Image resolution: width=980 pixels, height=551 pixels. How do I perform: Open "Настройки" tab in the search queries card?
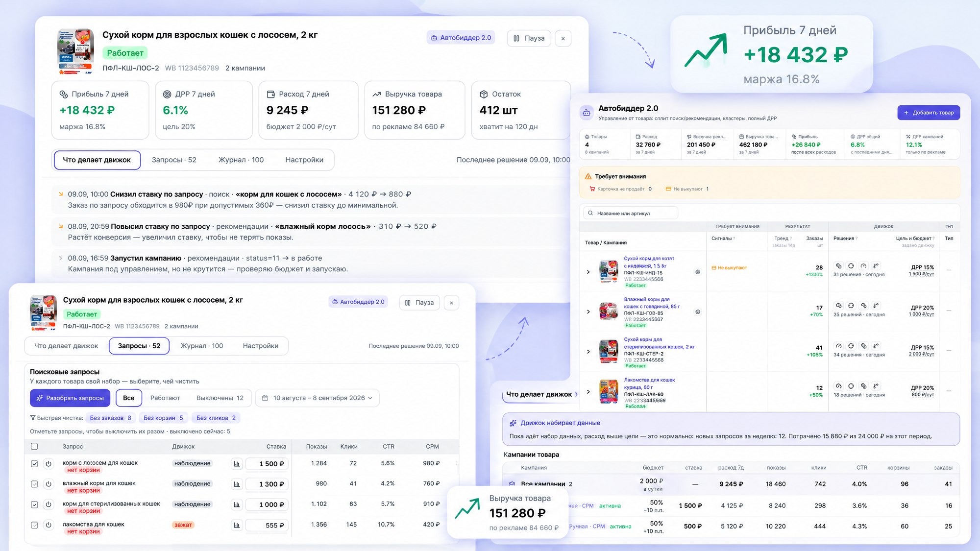(261, 346)
